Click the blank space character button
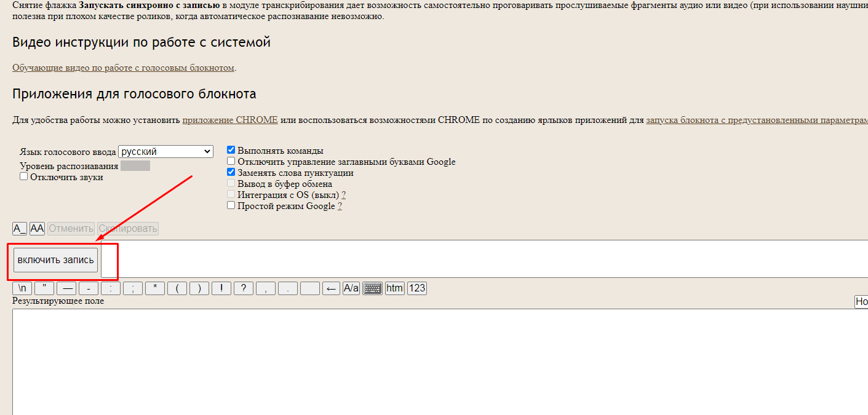 310,288
